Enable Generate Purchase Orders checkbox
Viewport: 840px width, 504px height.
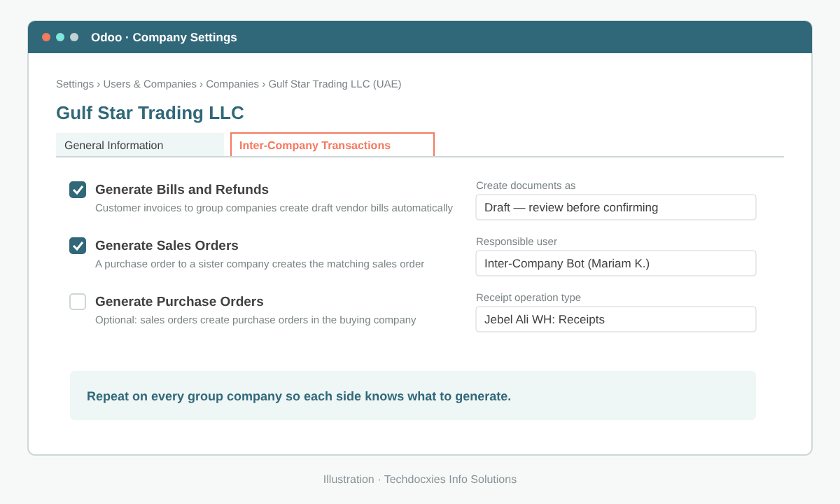click(x=78, y=302)
